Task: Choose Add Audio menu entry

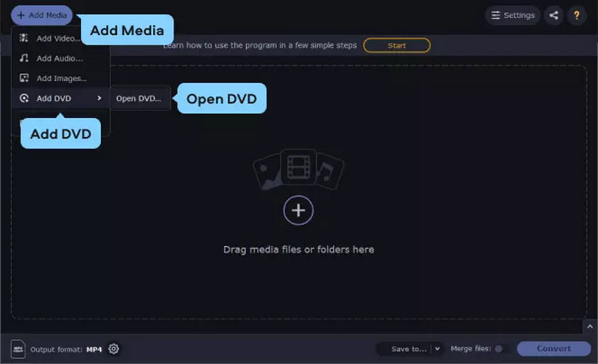Action: pos(61,58)
